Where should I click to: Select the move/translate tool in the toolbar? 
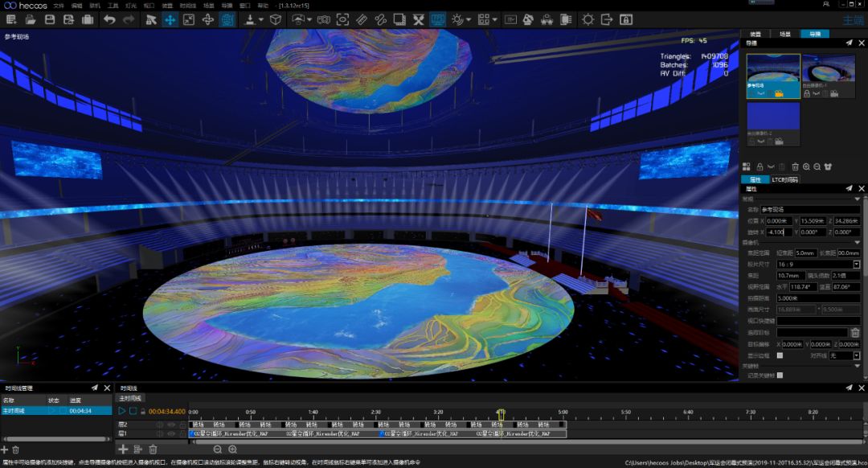tap(170, 20)
